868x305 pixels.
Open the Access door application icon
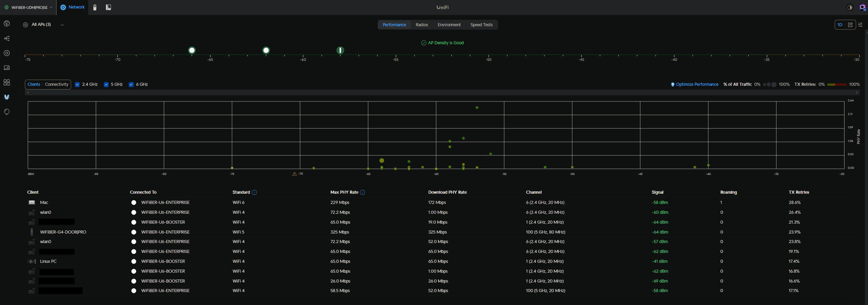pos(108,7)
